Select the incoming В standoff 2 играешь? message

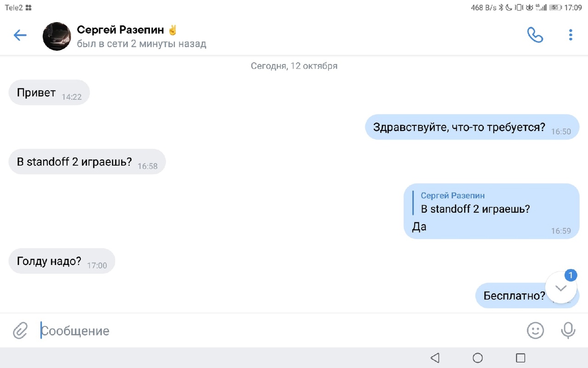(87, 162)
